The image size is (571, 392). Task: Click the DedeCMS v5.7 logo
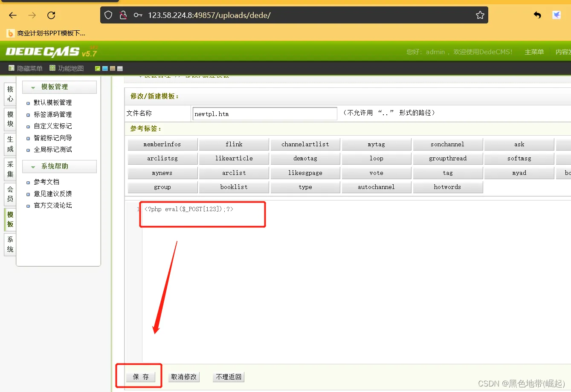pyautogui.click(x=51, y=52)
